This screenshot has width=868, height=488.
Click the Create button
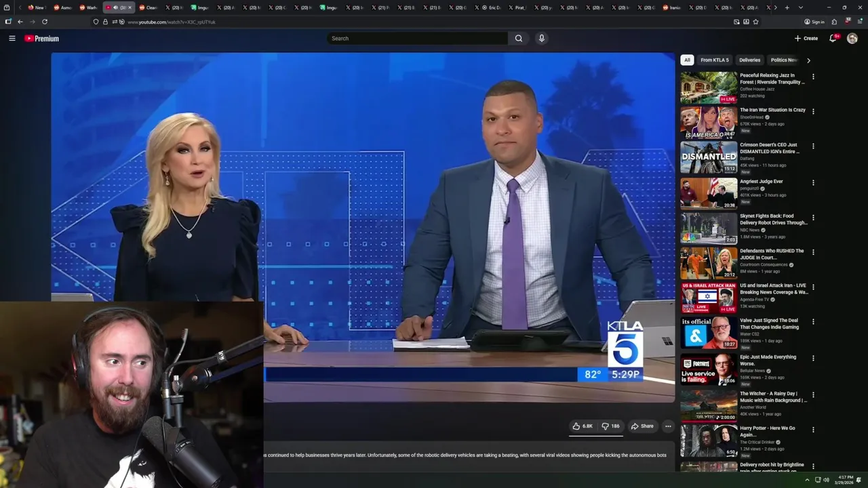point(806,39)
